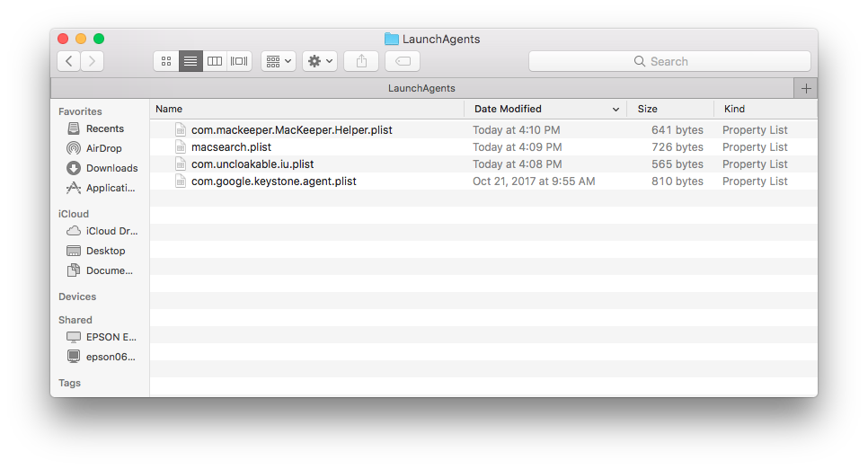The width and height of the screenshot is (868, 469).
Task: Select the LaunchAgents tab
Action: [421, 88]
